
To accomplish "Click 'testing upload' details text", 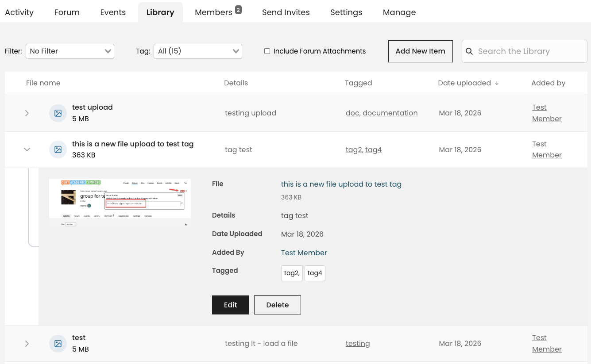I will (251, 113).
